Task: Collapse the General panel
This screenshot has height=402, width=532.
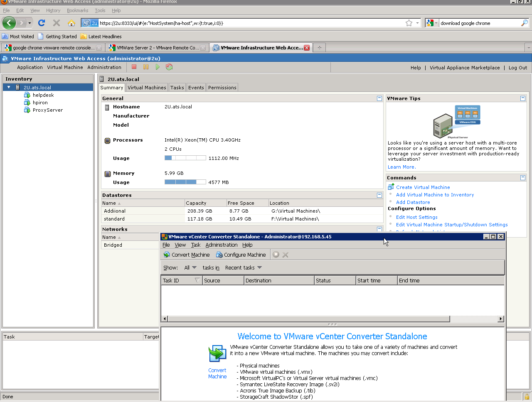Action: (x=379, y=98)
